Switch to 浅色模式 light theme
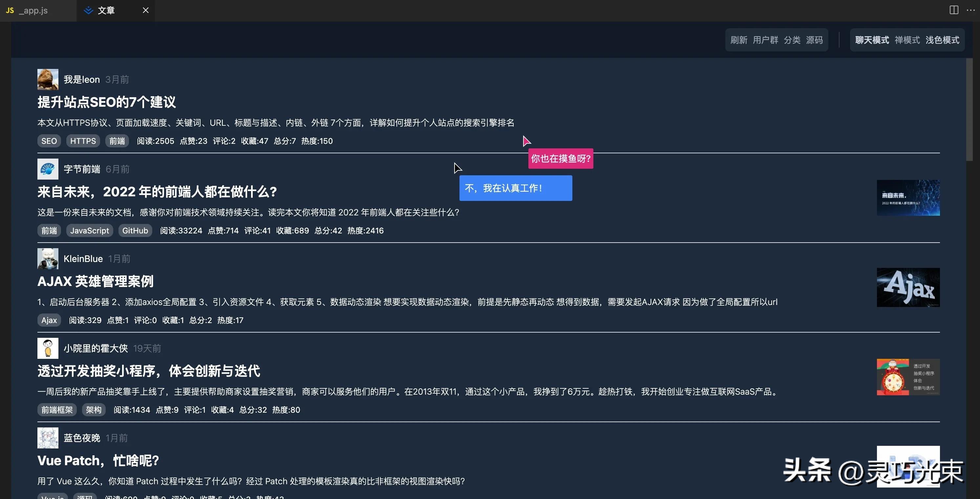980x499 pixels. point(942,40)
